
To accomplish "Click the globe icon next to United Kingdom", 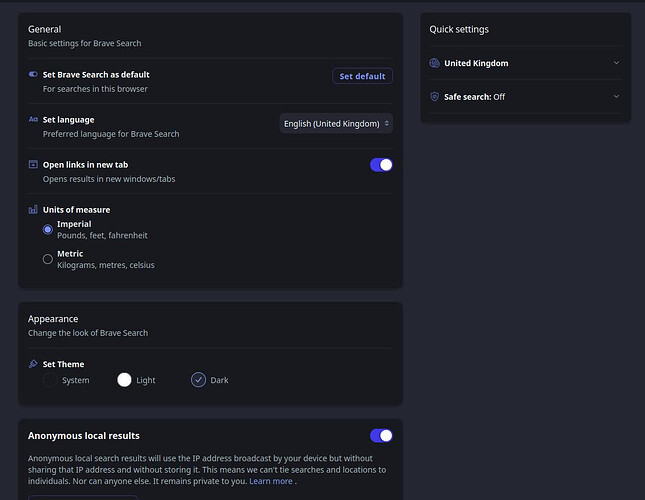I will [x=434, y=63].
